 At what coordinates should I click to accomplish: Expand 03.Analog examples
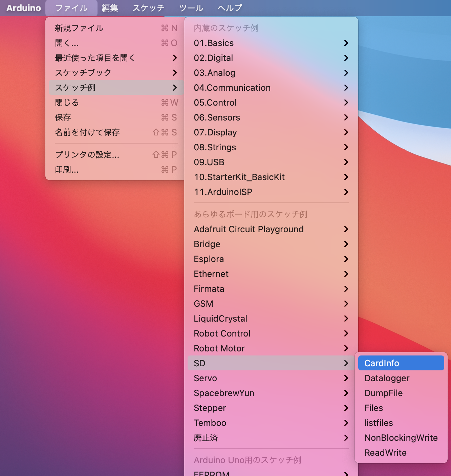tap(271, 73)
